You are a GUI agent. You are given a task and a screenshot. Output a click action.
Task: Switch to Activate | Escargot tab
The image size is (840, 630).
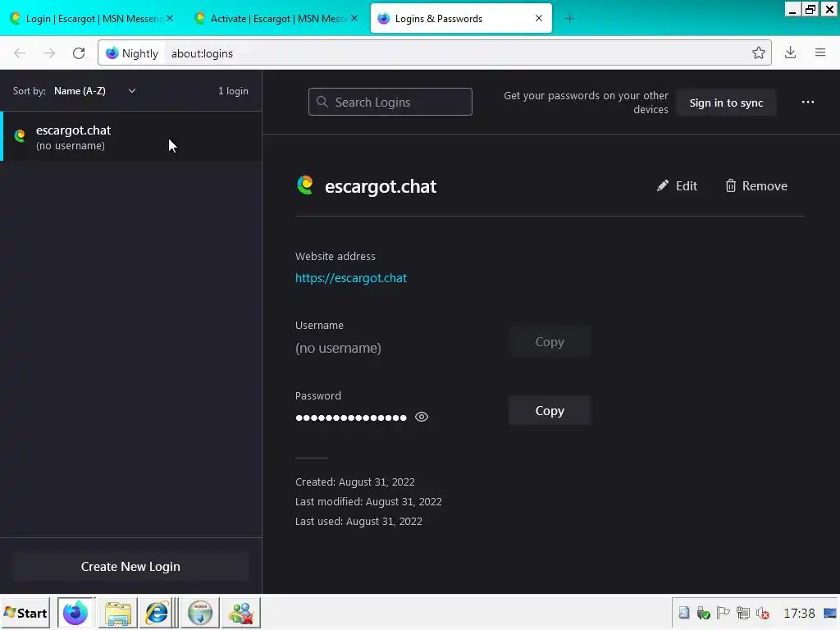[x=277, y=19]
